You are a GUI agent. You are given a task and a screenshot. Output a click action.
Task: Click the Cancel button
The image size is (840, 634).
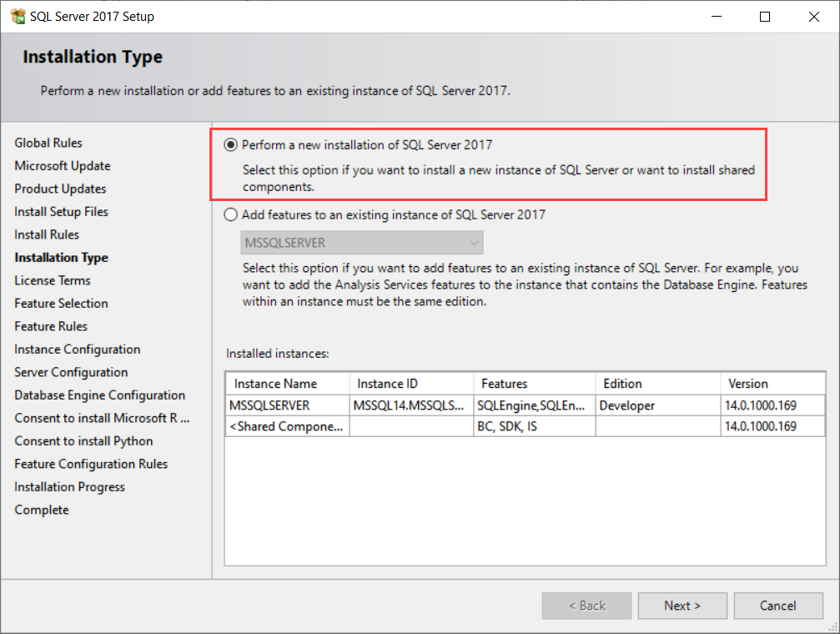778,606
